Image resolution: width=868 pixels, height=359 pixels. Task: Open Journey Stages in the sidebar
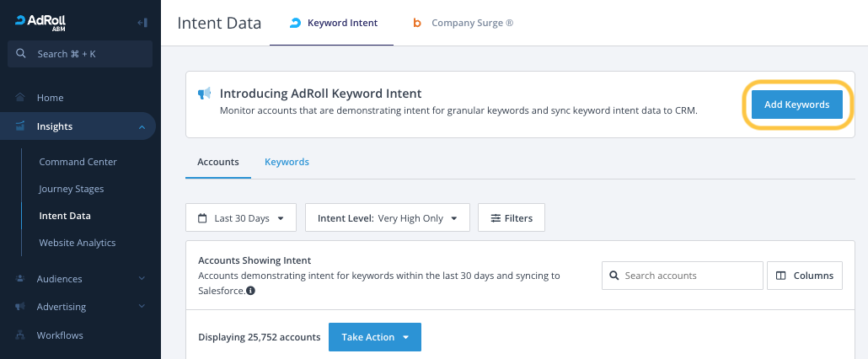point(72,189)
